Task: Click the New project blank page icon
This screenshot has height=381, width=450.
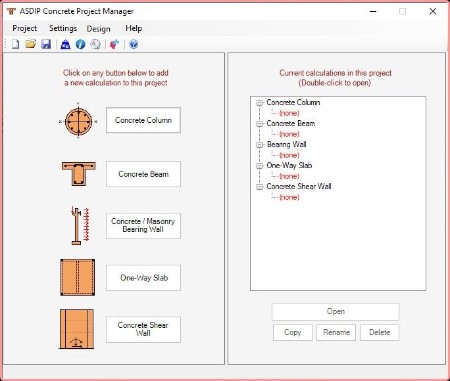Action: tap(15, 44)
